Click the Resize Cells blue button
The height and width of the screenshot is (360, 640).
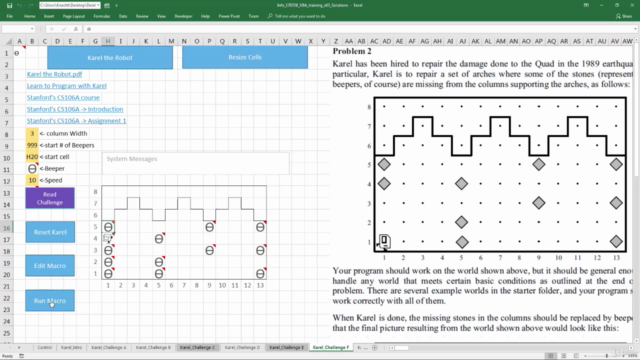[245, 57]
